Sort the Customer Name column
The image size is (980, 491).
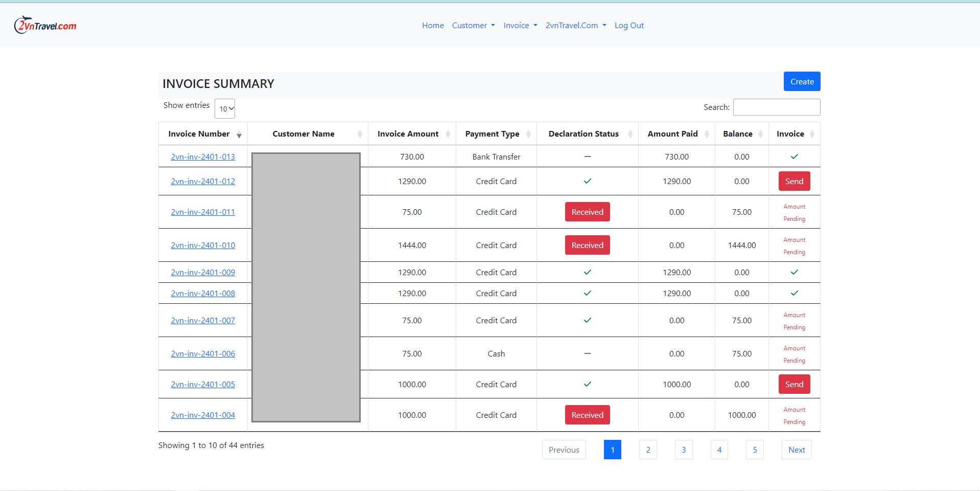360,134
